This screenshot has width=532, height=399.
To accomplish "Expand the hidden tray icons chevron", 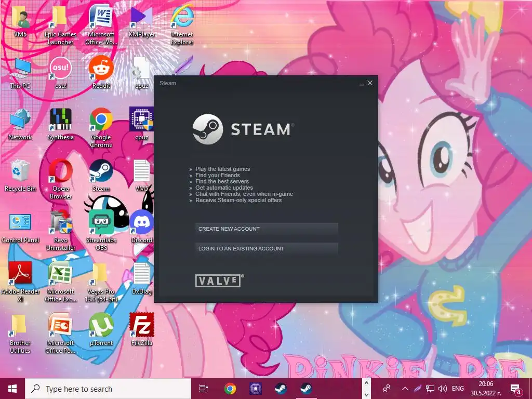I will pos(405,389).
